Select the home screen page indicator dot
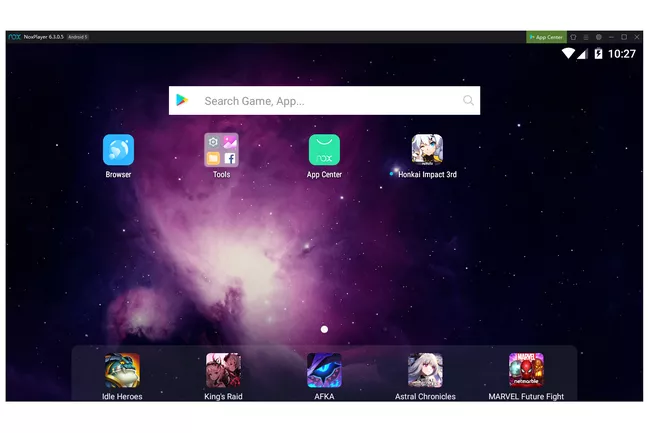650x433 pixels. [x=324, y=329]
